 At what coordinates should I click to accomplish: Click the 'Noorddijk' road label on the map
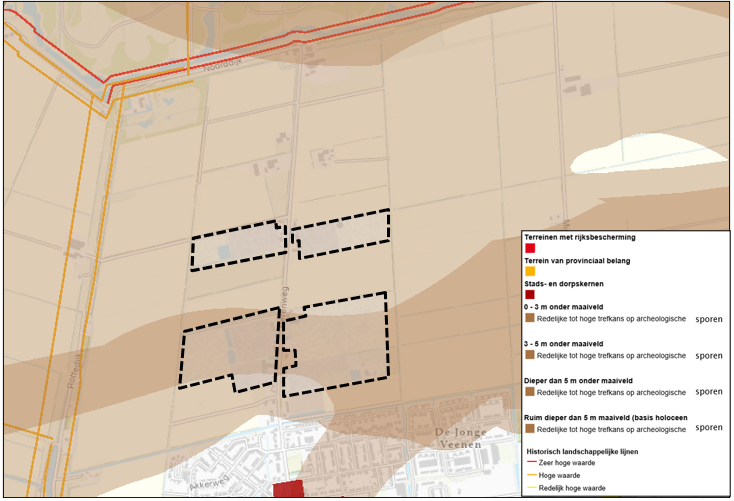coord(223,65)
